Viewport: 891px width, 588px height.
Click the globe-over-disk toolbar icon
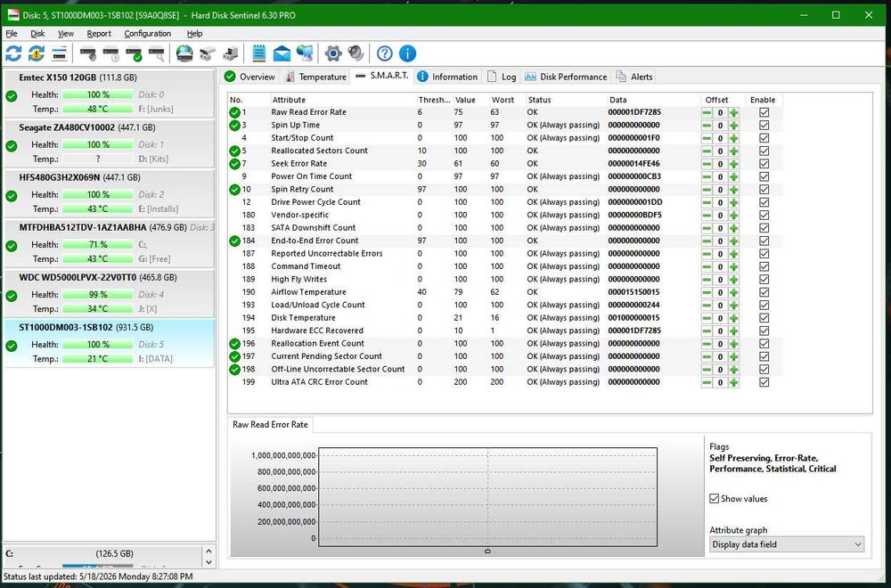pos(184,54)
